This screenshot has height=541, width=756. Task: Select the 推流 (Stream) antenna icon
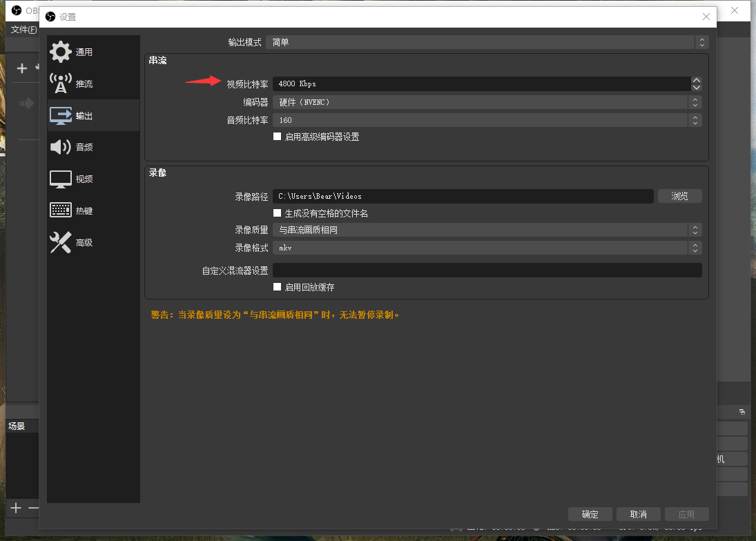pyautogui.click(x=61, y=84)
